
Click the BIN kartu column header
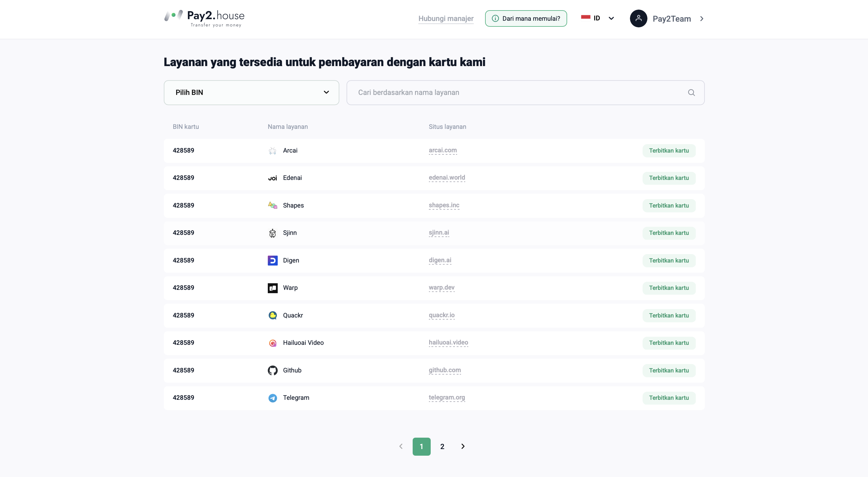(x=186, y=127)
